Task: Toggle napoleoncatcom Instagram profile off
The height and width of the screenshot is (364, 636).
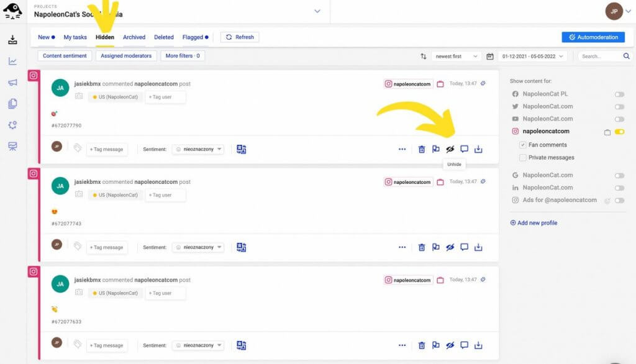Action: (x=619, y=132)
